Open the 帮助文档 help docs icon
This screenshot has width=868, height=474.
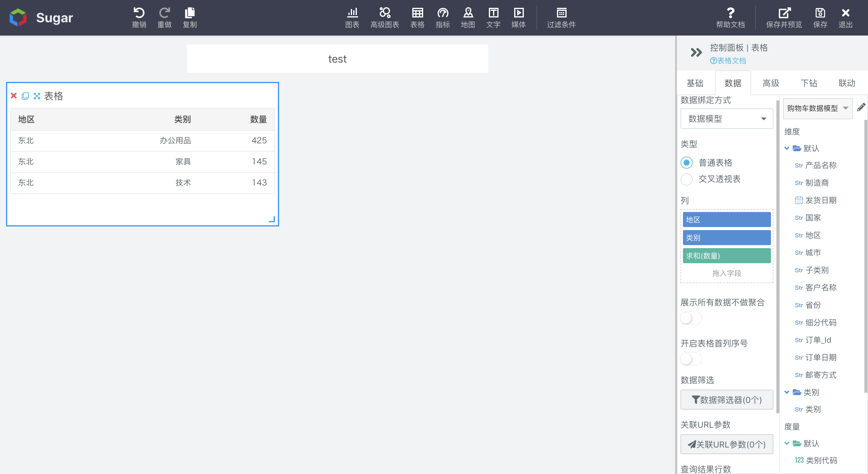tap(730, 13)
